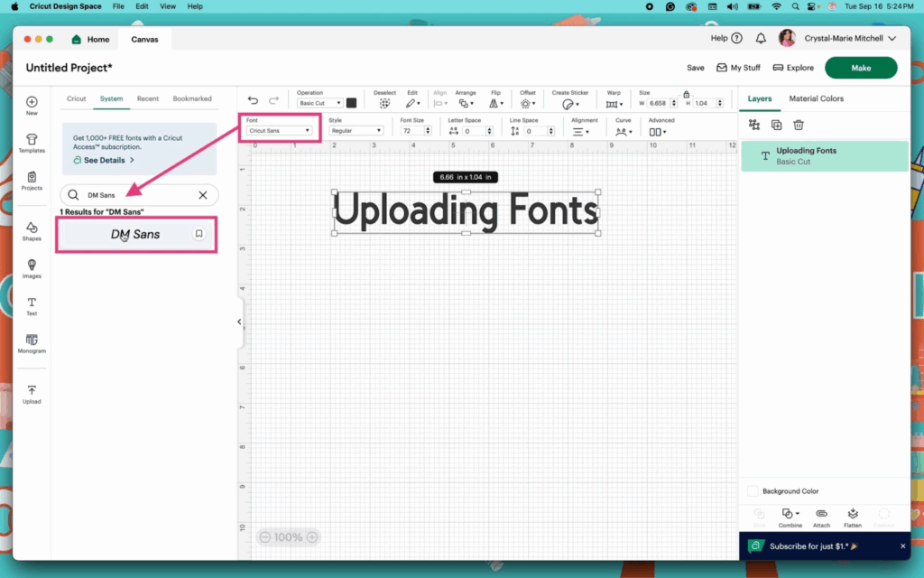924x578 pixels.
Task: Expand the Offset dropdown
Action: tap(528, 103)
